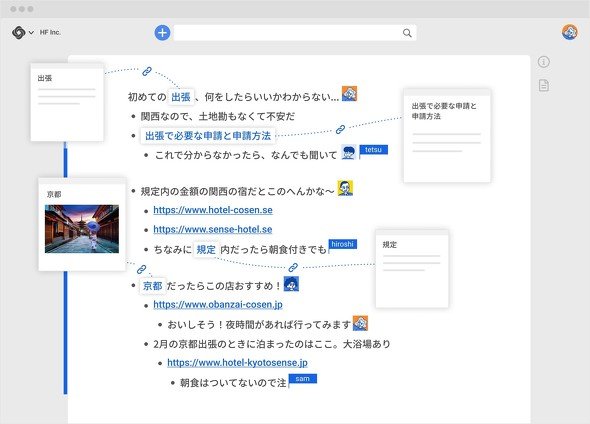Open the 出張で必要な申請と申請方法 preview card

pos(447,135)
